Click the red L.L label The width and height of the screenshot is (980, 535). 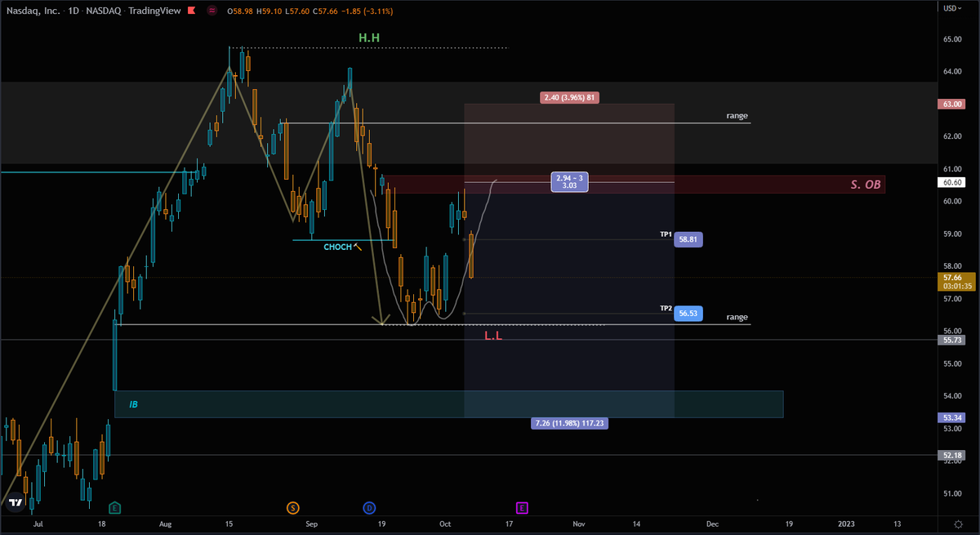click(x=495, y=336)
